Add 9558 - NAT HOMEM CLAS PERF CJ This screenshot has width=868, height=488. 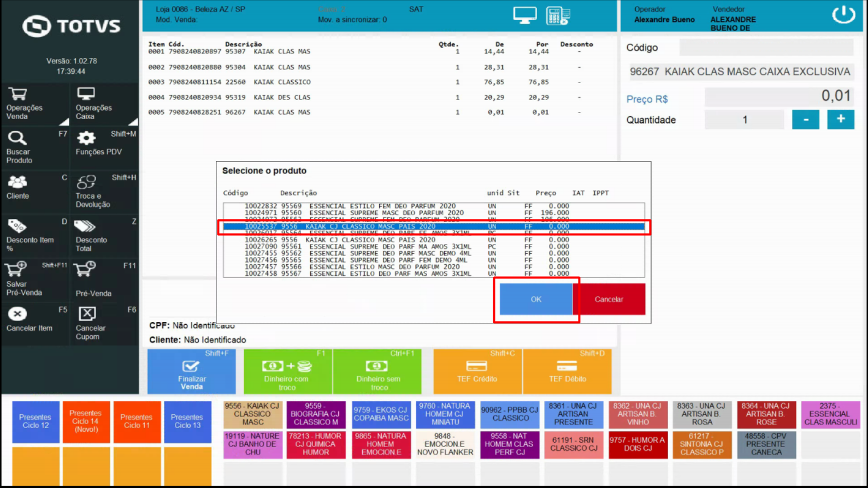pyautogui.click(x=510, y=444)
